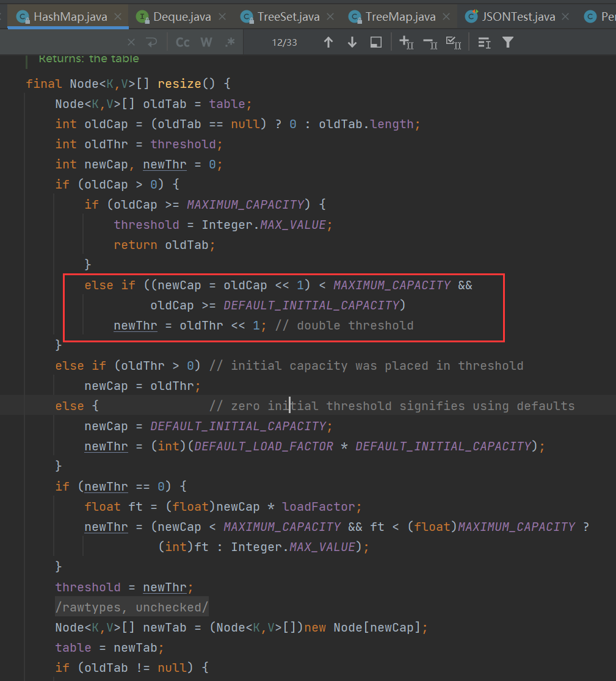Viewport: 616px width, 681px height.
Task: Click the 'Returns: the table' doc comment
Action: (x=89, y=59)
